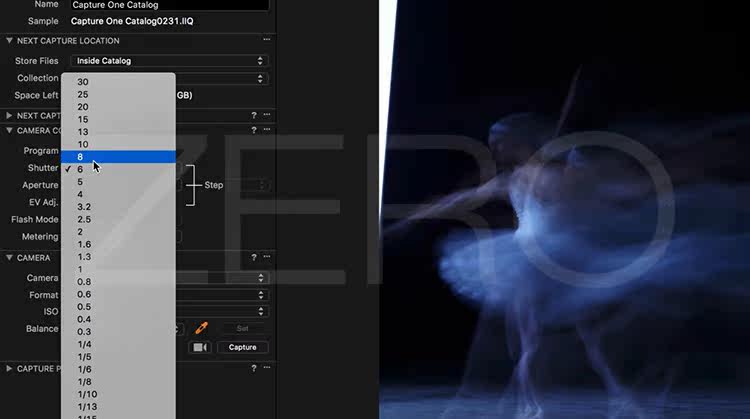Open the Store Files Inside Catalog dropdown

(169, 61)
